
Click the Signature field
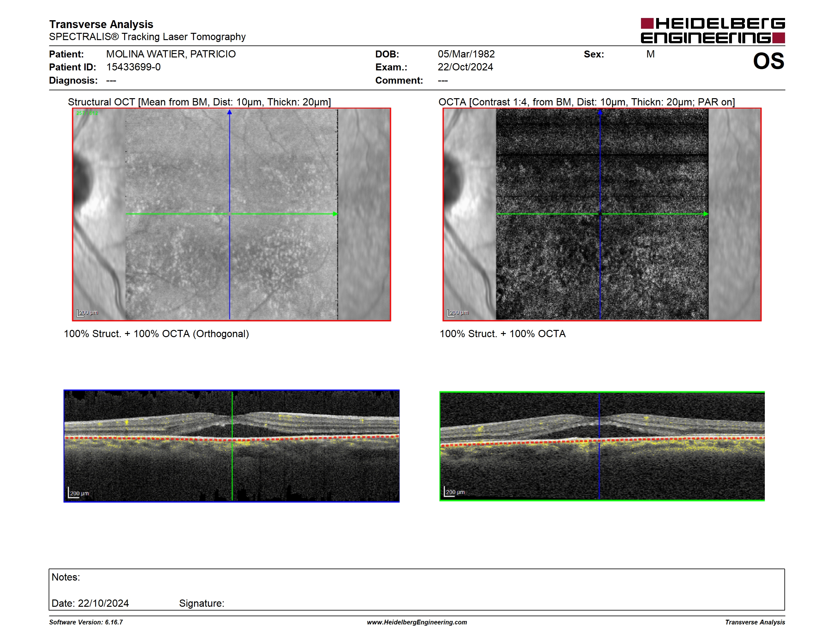tap(202, 603)
